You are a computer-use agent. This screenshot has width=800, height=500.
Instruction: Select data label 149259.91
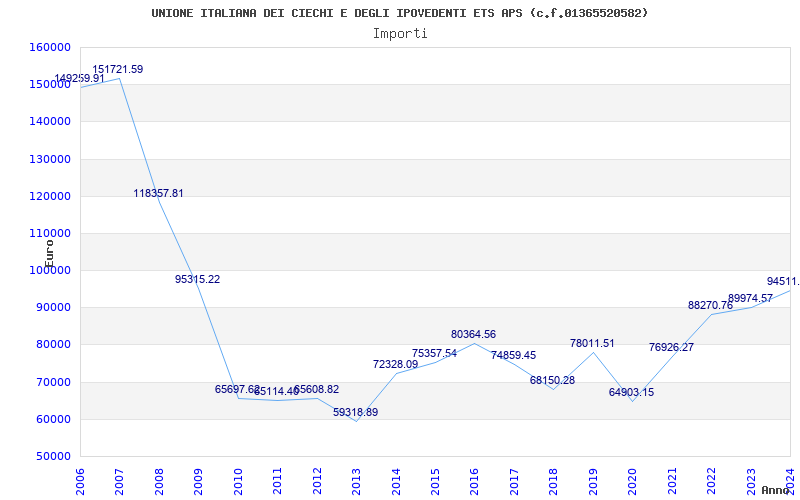tap(79, 79)
